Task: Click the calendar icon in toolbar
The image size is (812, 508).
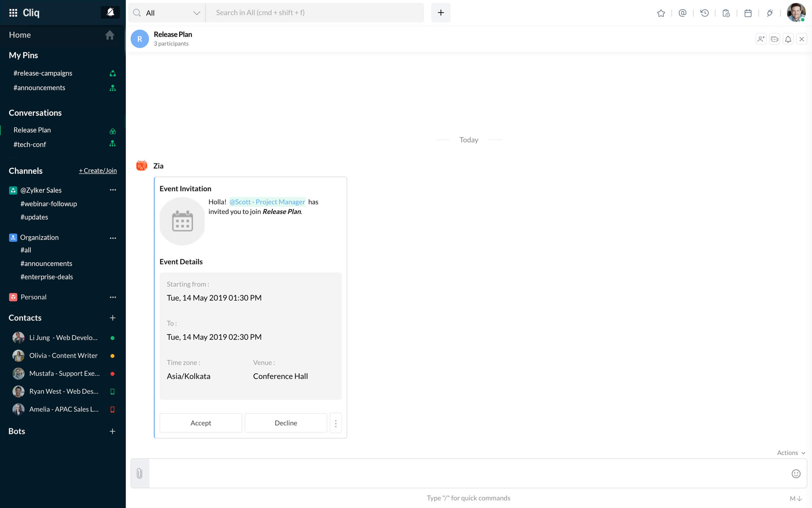Action: click(748, 12)
